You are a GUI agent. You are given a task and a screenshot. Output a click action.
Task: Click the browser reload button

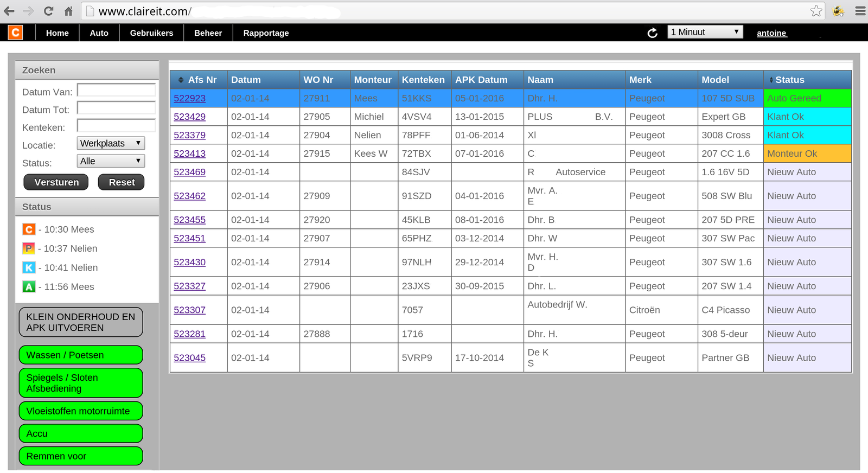(48, 11)
